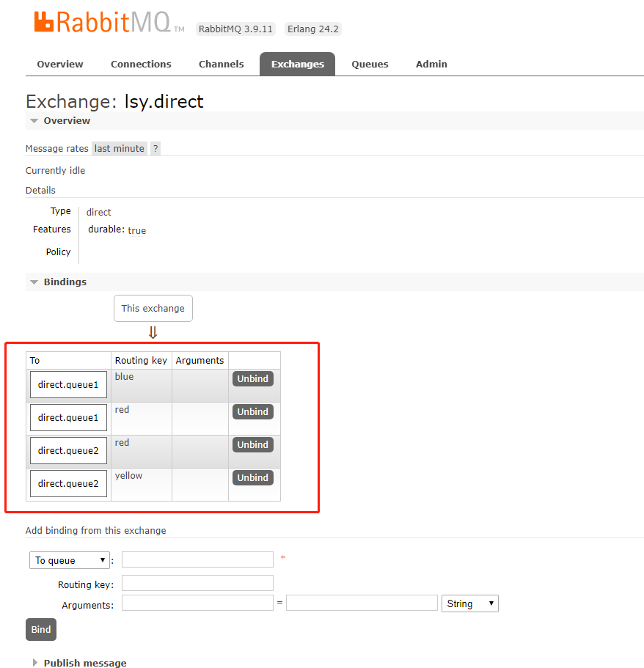Image resolution: width=644 pixels, height=668 pixels.
Task: Click the 'direct' exchange type value
Action: 98,212
